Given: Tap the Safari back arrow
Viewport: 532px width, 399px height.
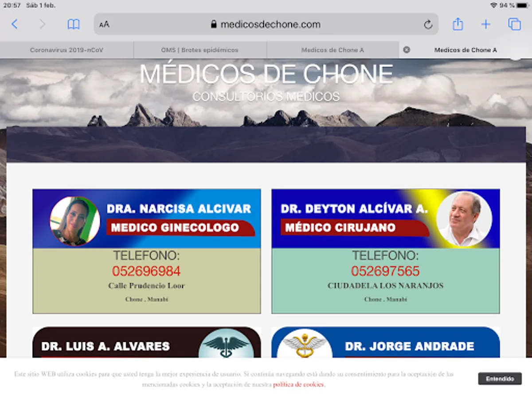Looking at the screenshot, I should coord(15,24).
